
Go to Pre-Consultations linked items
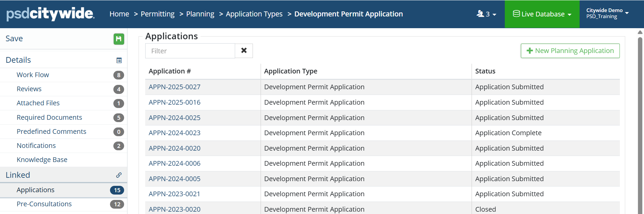(x=44, y=204)
